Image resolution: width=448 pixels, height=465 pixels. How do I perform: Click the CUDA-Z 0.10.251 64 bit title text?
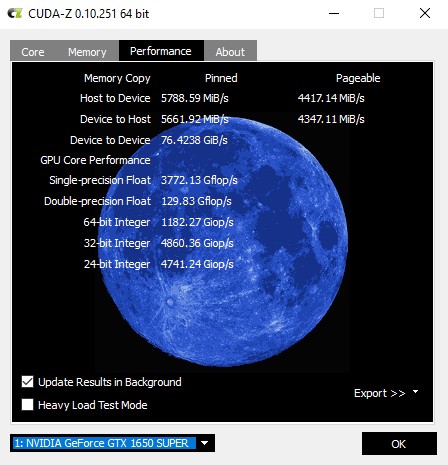pos(89,14)
